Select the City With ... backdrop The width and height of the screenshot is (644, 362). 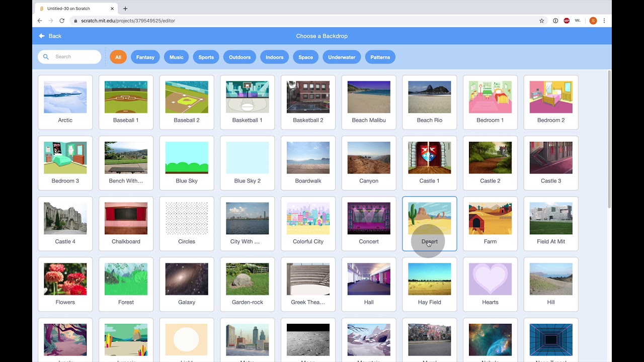248,224
